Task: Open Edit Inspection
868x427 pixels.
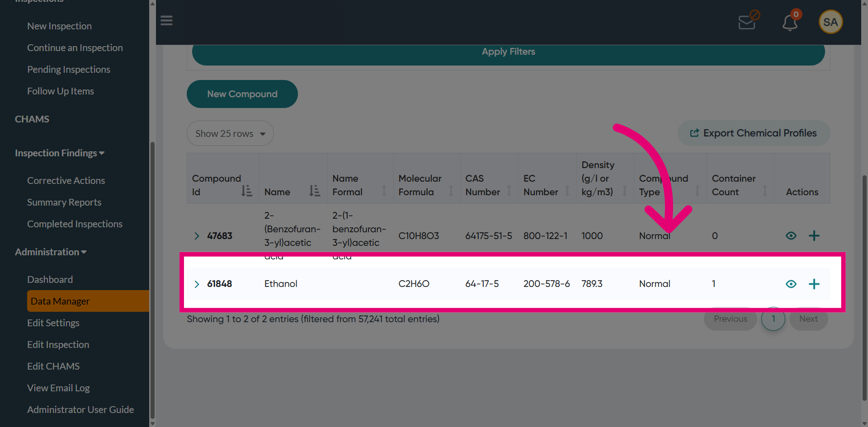Action: pos(58,345)
